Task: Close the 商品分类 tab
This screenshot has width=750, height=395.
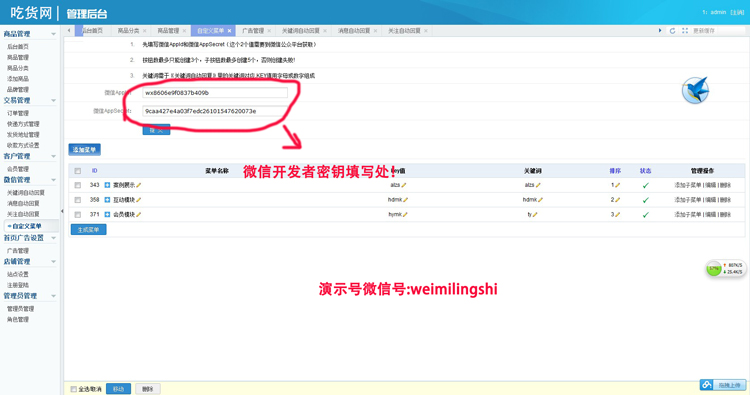Action: pos(144,31)
